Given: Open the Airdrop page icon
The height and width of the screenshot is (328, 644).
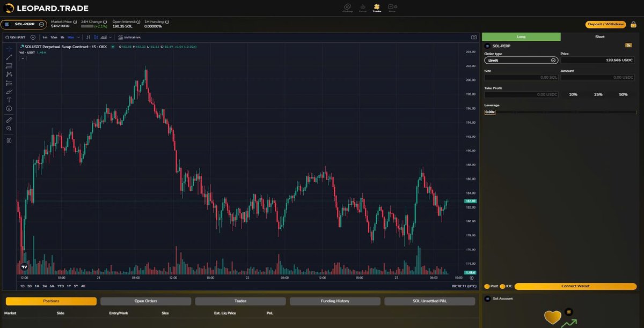Looking at the screenshot, I should click(348, 8).
